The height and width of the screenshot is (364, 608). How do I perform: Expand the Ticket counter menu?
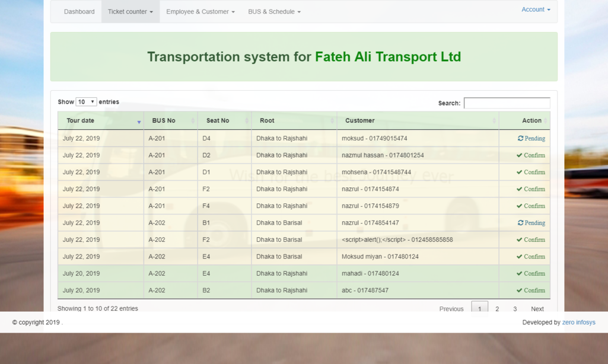(x=130, y=12)
